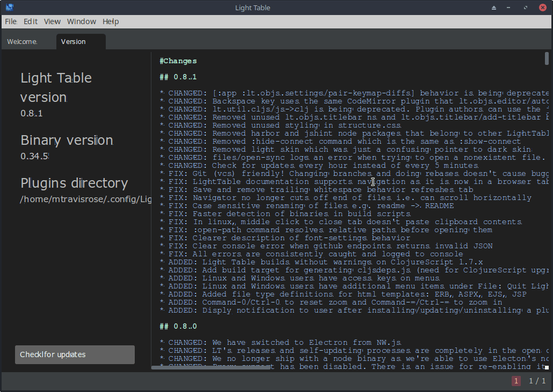Click the 'files/open-sync logs an error' line
This screenshot has width=553, height=392.
pos(352,158)
